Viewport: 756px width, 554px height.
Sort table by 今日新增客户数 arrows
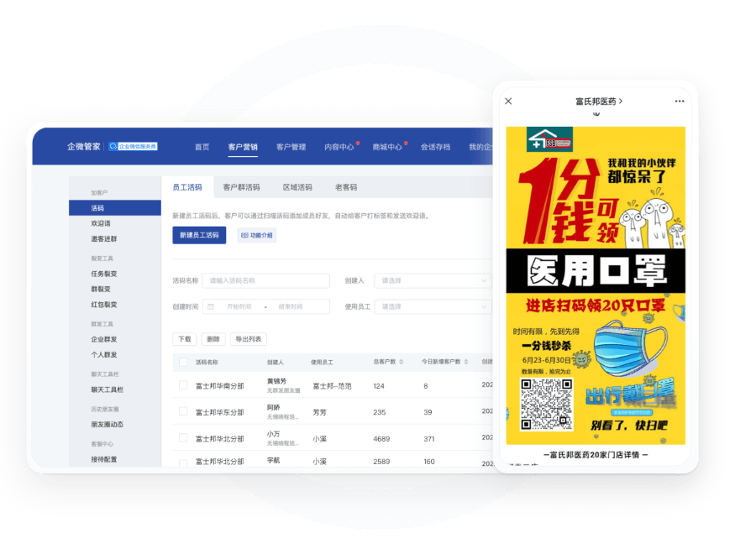[x=466, y=362]
